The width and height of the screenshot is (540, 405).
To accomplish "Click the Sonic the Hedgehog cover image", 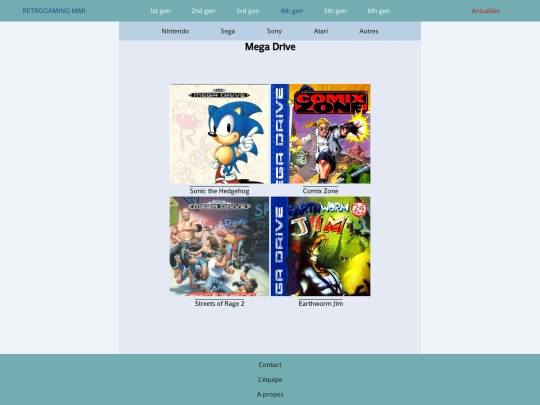I will (x=219, y=134).
